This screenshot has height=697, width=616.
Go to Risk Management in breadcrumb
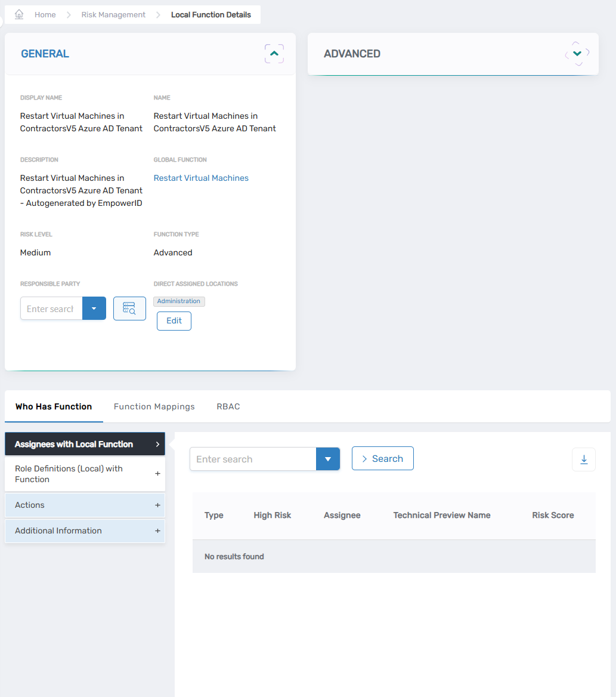(x=113, y=14)
